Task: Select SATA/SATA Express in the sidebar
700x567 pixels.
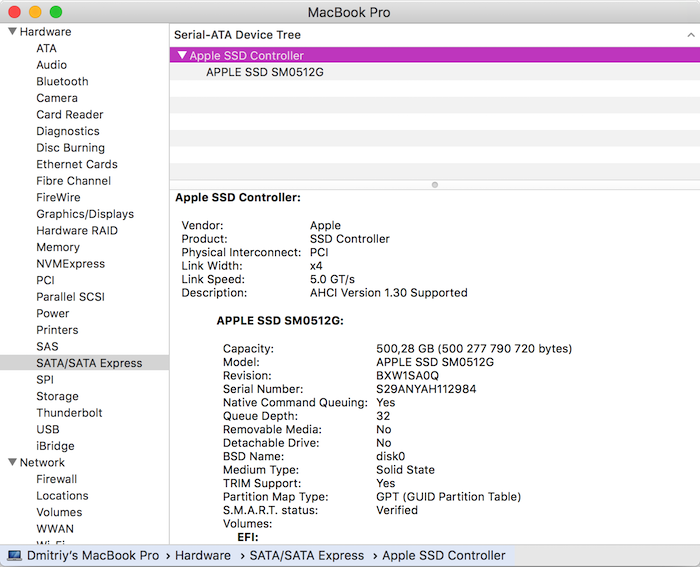Action: tap(84, 363)
